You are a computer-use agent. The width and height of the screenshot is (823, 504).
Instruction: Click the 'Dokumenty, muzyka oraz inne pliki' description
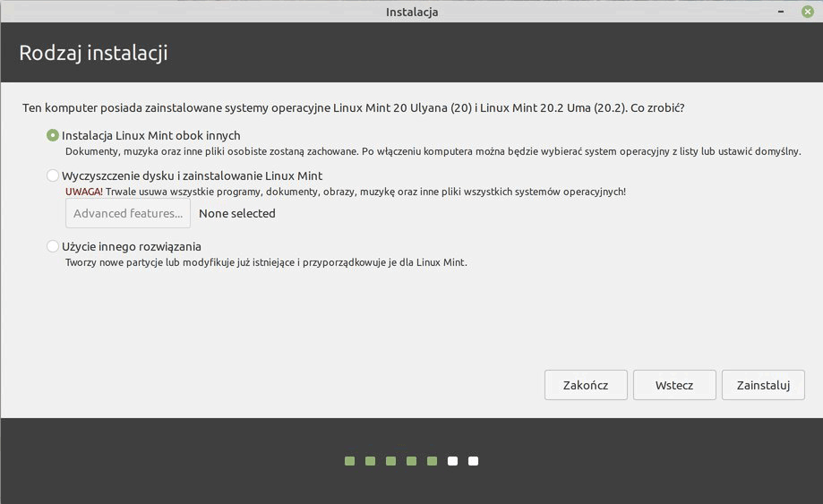coord(433,151)
